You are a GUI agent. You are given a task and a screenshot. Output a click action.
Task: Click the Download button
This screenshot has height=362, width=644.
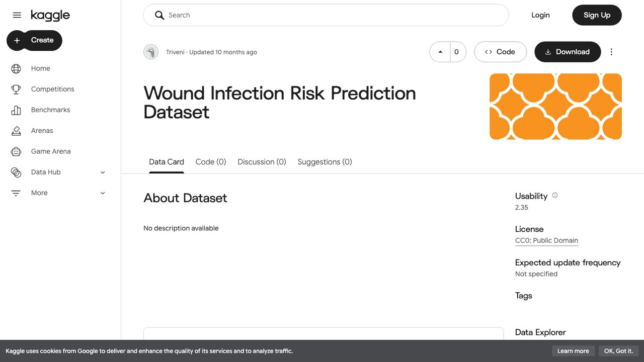568,52
